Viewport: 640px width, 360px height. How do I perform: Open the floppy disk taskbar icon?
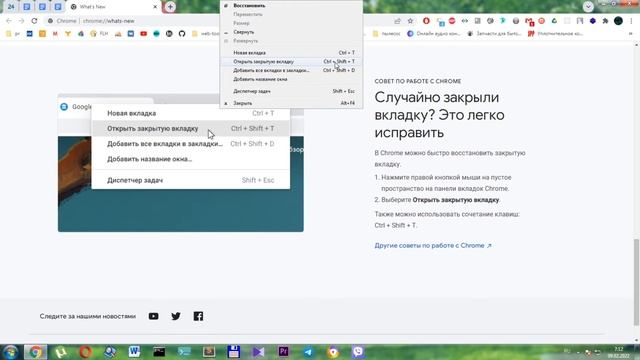[x=233, y=352]
